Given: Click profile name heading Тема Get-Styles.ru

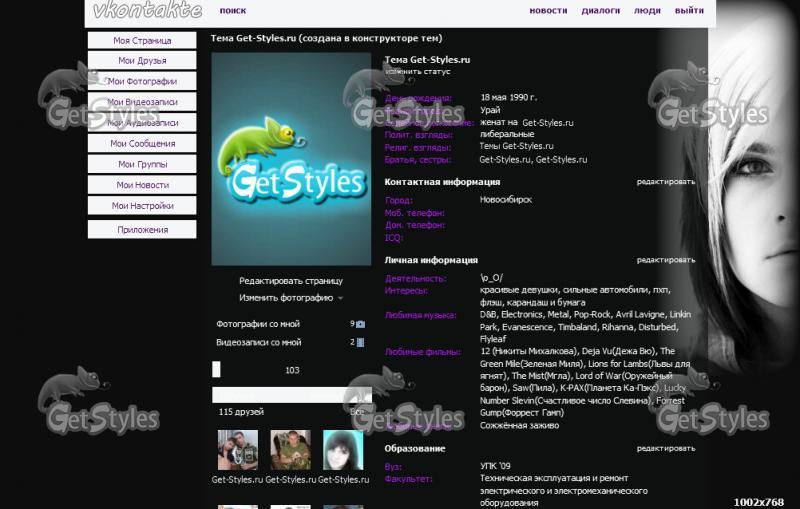Looking at the screenshot, I should pos(427,60).
